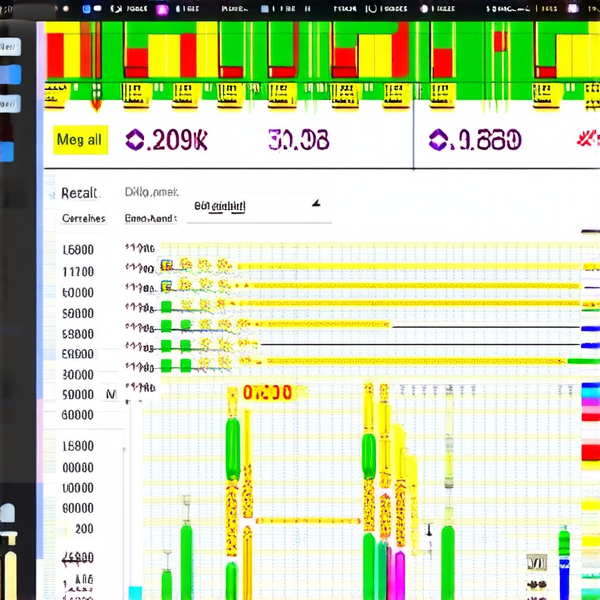Click the blue square icon in left sidebar

7,152
